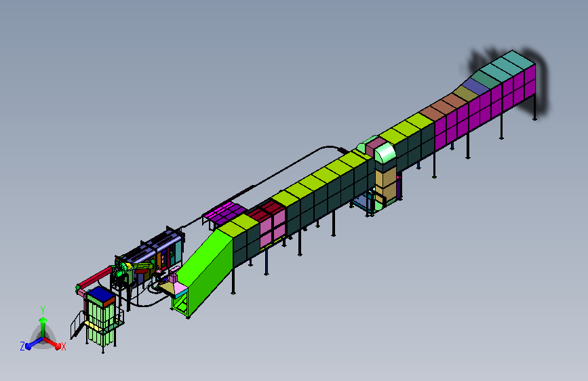Select the teal roof panel at the tunnel's far end
Image resolution: width=588 pixels, height=381 pixels.
[519, 60]
